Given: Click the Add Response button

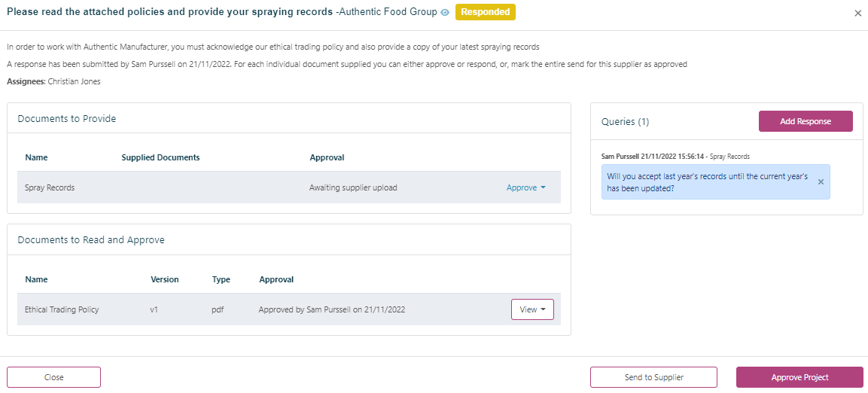Looking at the screenshot, I should click(x=805, y=121).
